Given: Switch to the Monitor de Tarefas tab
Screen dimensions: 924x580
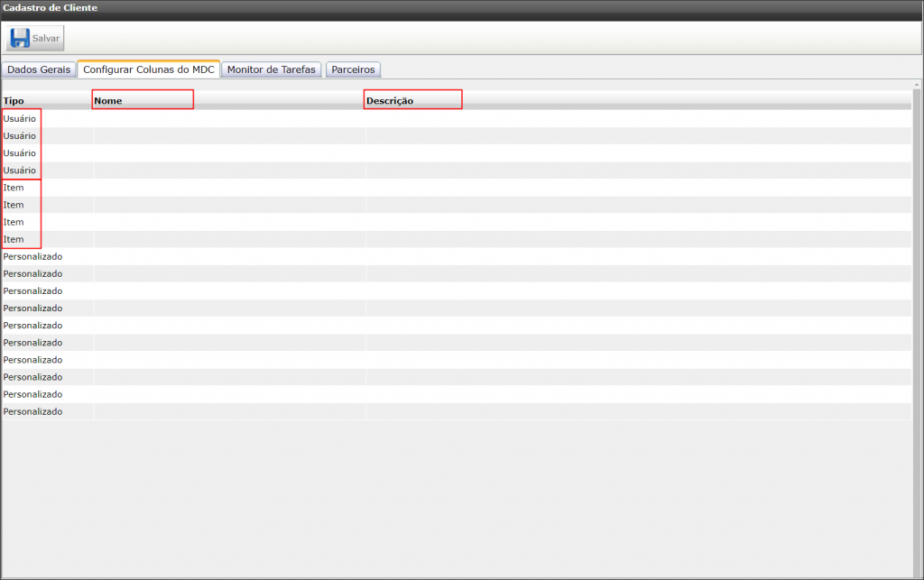Looking at the screenshot, I should click(x=271, y=69).
